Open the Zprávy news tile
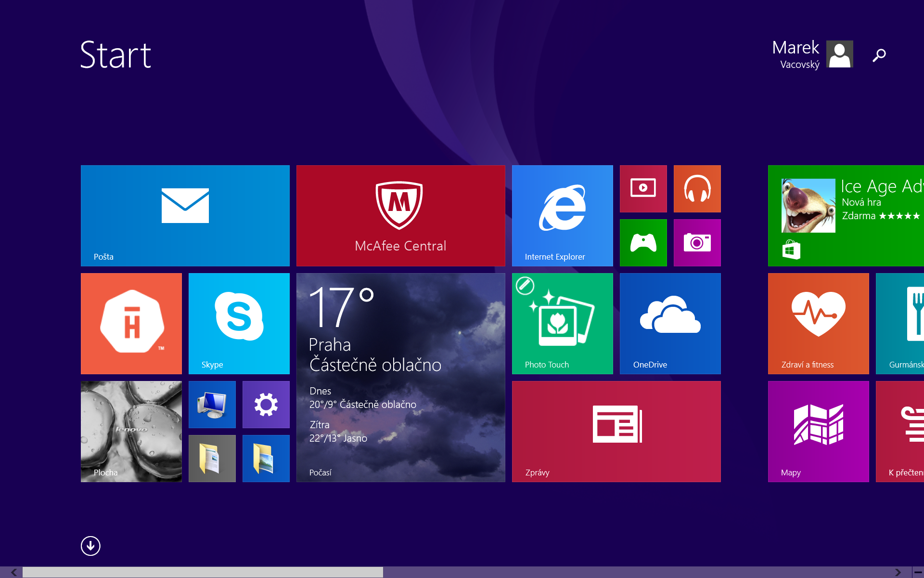Viewport: 924px width, 578px height. tap(616, 432)
